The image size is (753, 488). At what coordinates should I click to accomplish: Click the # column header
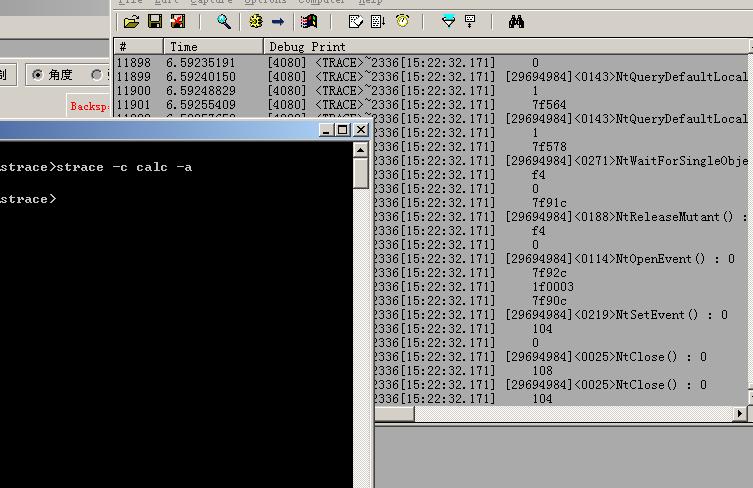(x=139, y=47)
